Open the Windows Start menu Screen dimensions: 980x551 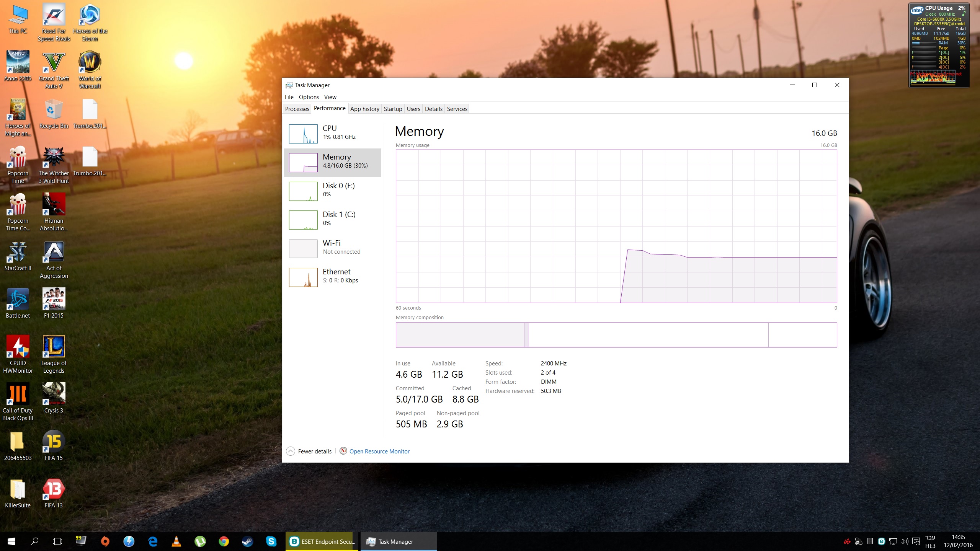point(11,541)
